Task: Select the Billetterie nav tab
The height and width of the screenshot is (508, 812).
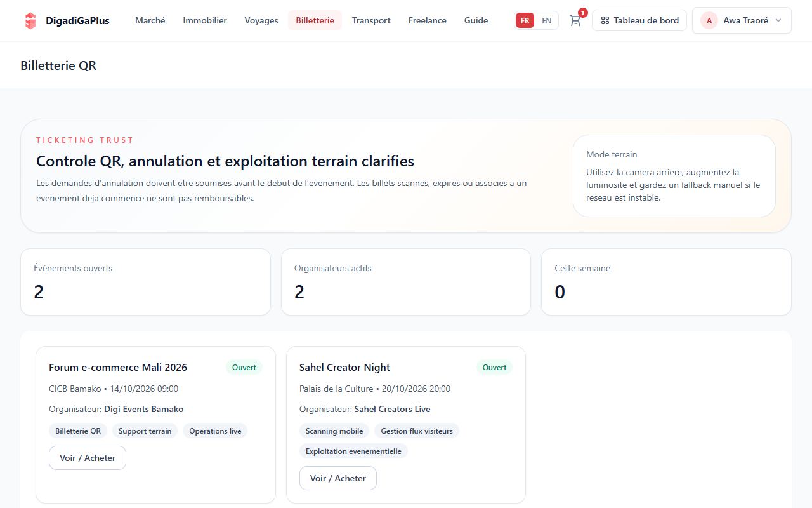Action: [x=315, y=20]
